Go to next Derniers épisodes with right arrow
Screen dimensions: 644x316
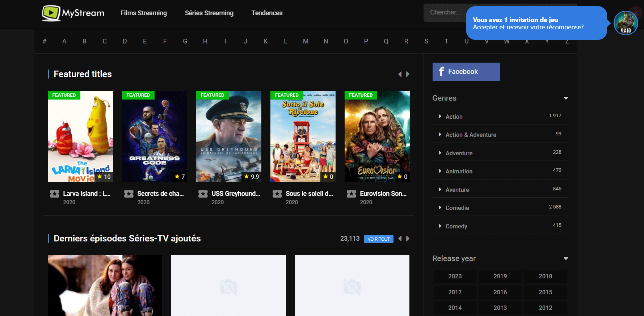[x=408, y=239]
